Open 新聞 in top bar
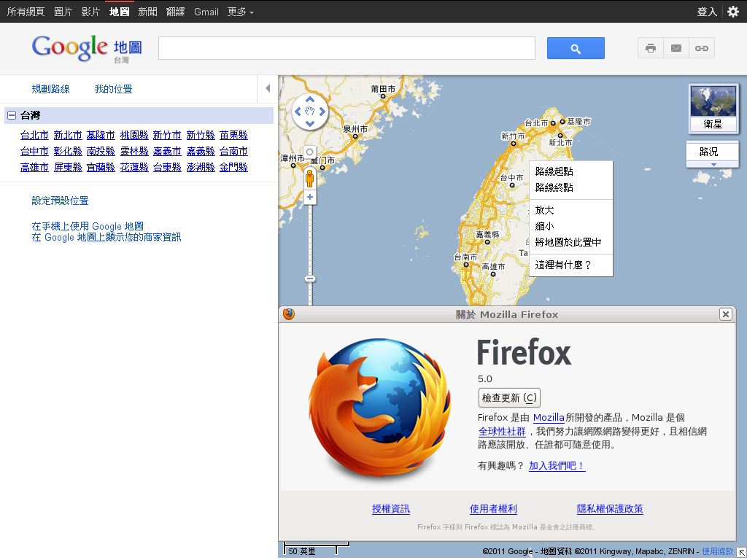The height and width of the screenshot is (560, 747). 147,12
